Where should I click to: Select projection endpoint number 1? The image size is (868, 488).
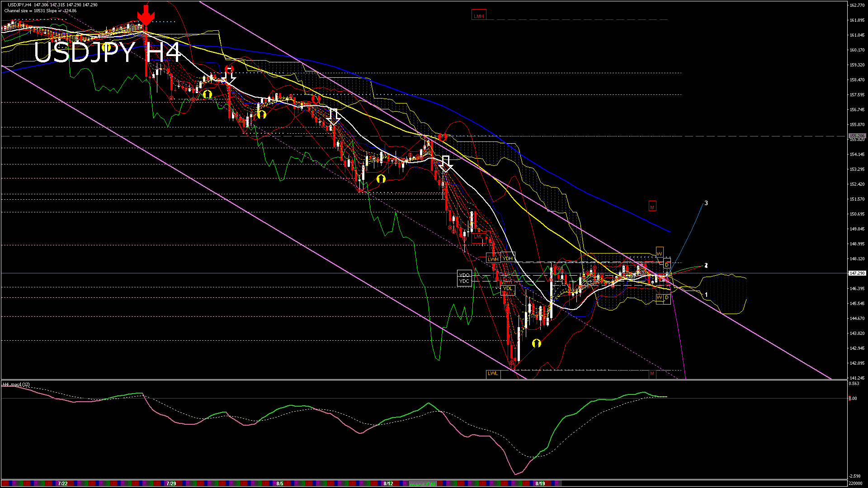click(x=706, y=295)
